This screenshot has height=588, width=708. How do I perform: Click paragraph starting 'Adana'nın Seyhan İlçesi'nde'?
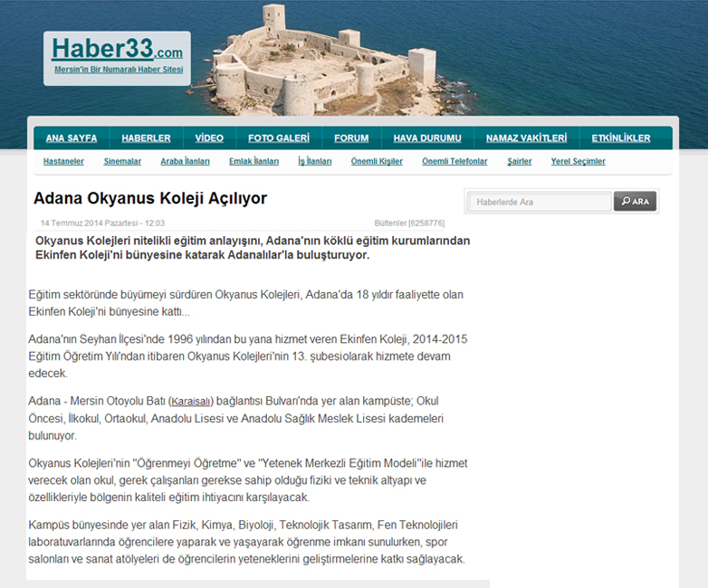tap(248, 356)
